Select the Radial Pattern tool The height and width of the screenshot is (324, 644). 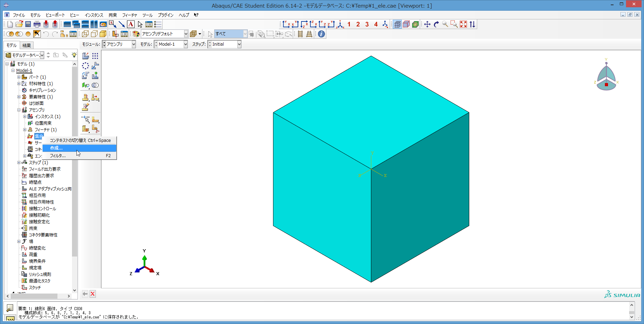tap(85, 65)
